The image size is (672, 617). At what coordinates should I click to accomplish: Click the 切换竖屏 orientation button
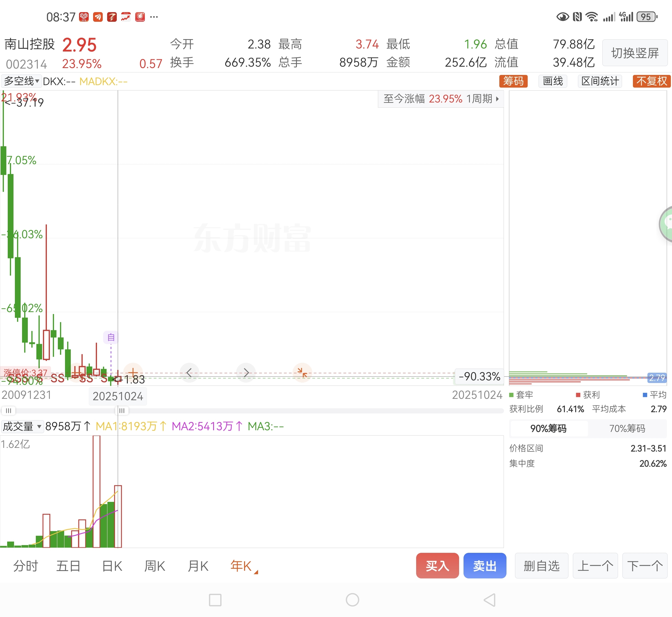pos(635,53)
